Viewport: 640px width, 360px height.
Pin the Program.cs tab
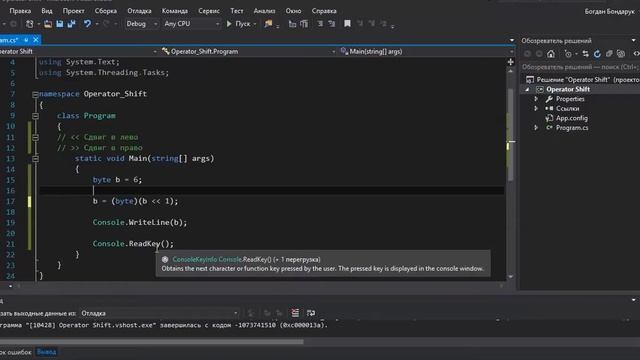[26, 40]
